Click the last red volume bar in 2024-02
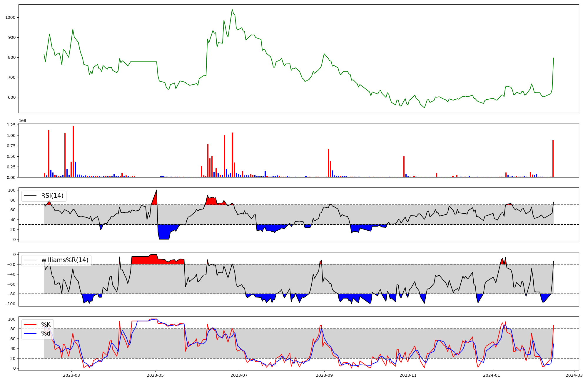This screenshot has height=382, width=588. [553, 159]
